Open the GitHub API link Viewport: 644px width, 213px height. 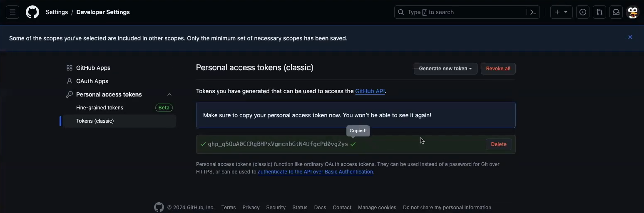(370, 91)
